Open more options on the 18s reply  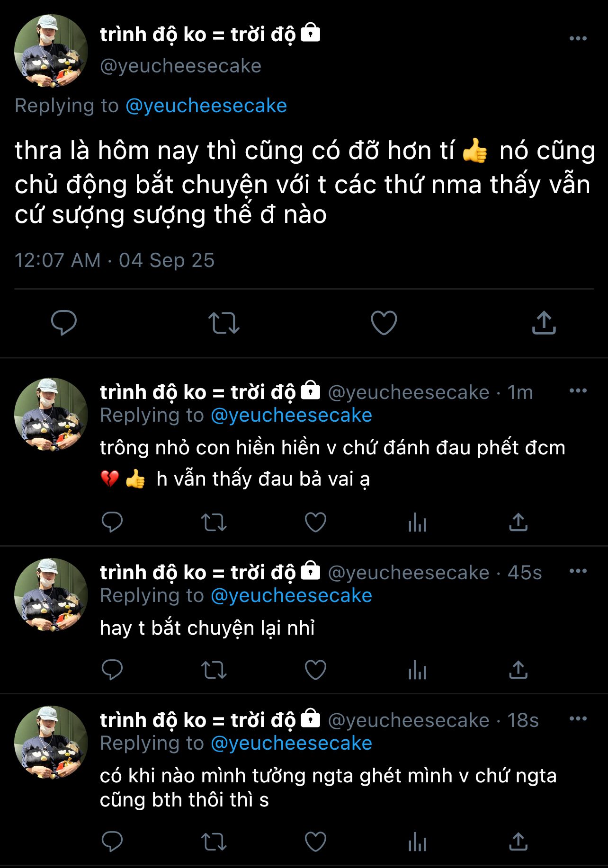coord(578,719)
